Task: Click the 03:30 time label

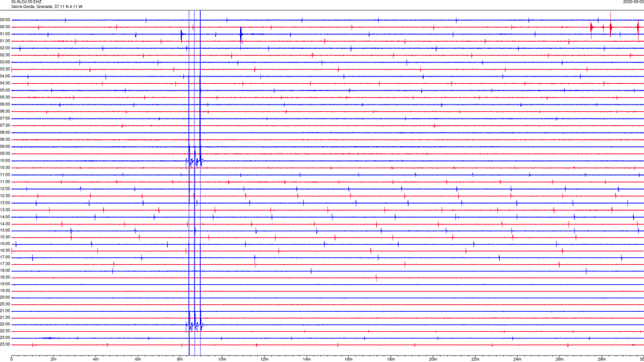Action: [5, 69]
